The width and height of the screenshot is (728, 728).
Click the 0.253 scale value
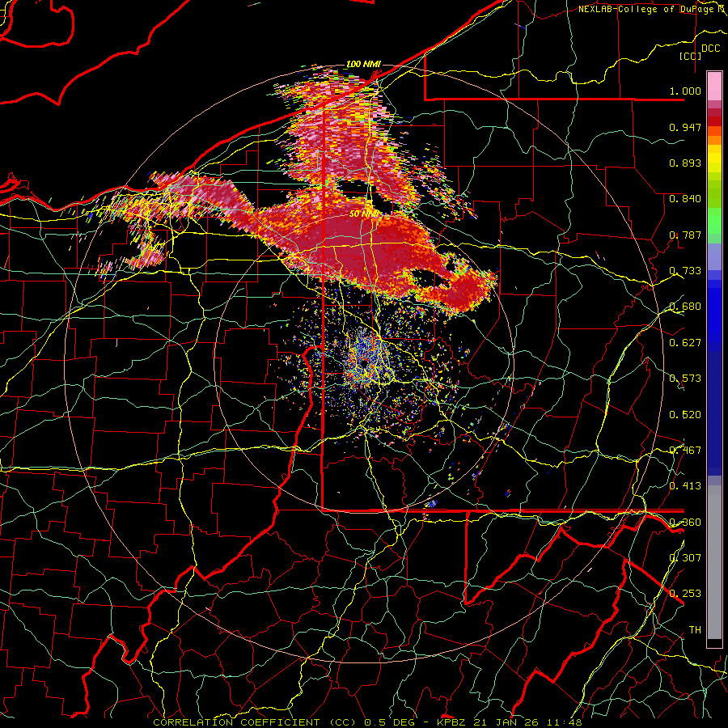pyautogui.click(x=685, y=594)
